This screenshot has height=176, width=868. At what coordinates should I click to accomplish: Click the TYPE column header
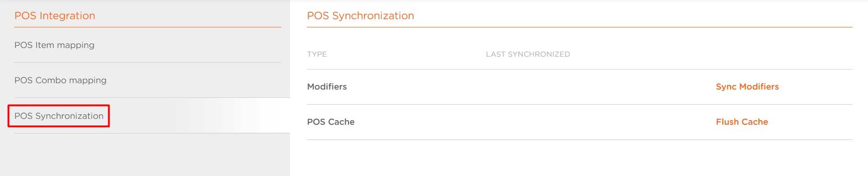(x=317, y=54)
